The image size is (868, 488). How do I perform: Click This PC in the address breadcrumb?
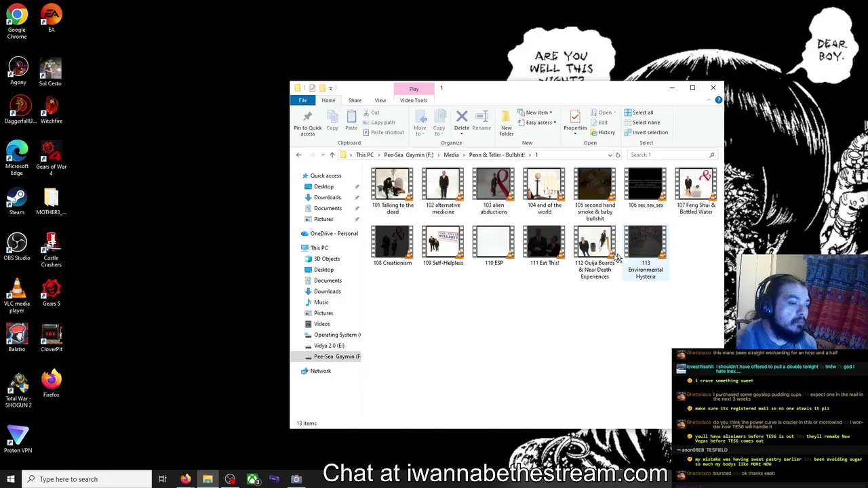coord(365,155)
